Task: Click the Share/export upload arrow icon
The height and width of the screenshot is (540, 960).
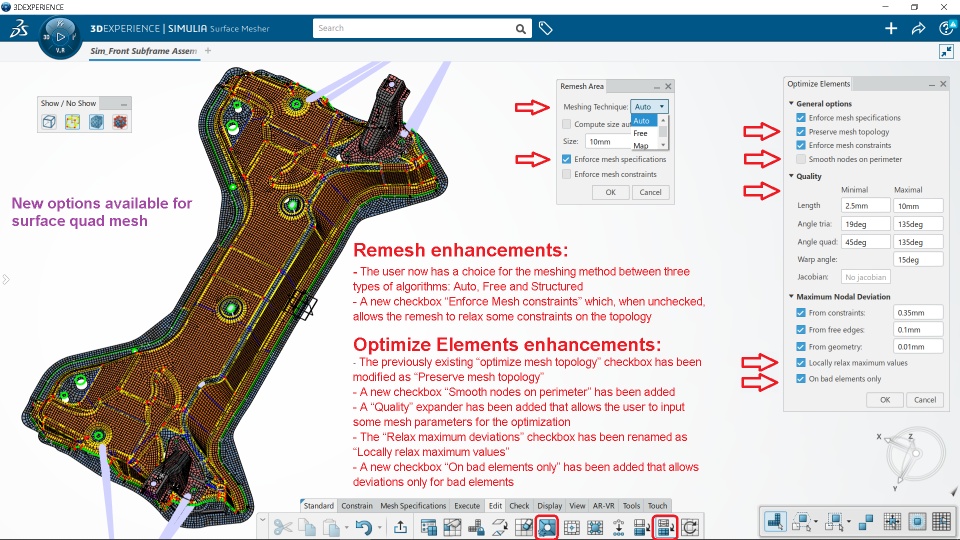Action: coord(400,527)
